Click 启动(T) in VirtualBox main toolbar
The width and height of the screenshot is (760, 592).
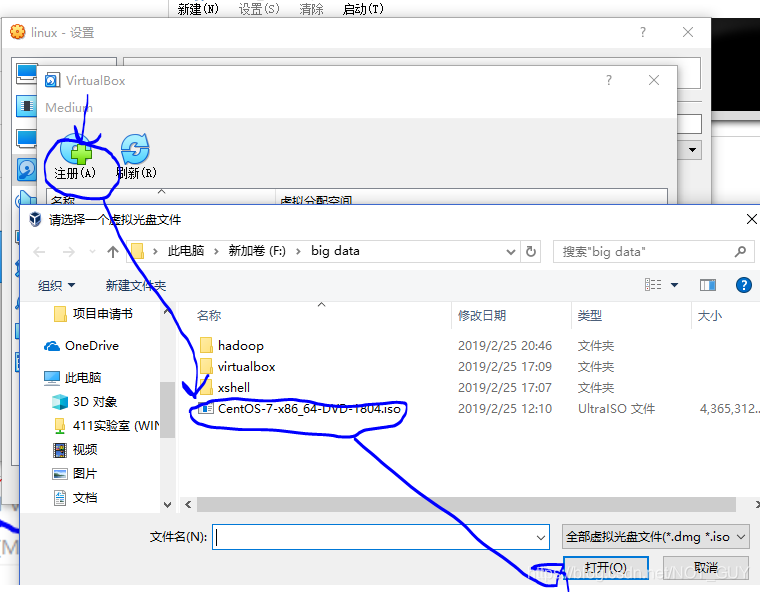(363, 9)
